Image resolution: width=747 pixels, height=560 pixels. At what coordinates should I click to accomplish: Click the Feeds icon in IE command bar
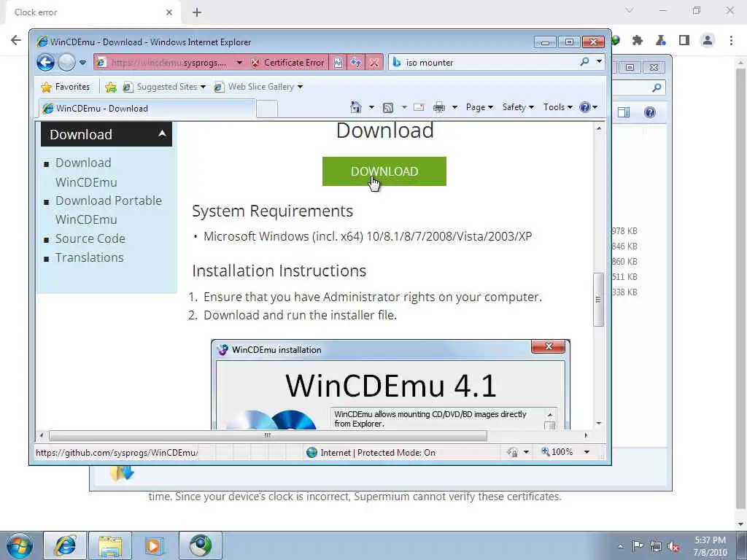point(388,108)
